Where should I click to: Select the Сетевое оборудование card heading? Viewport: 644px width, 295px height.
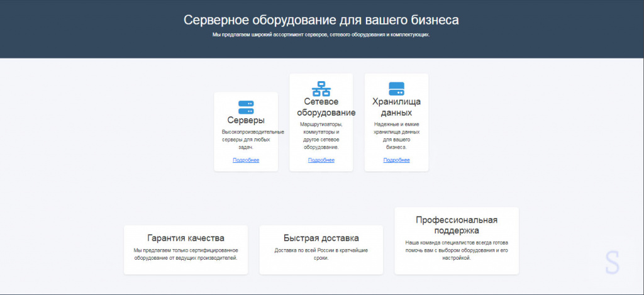point(326,107)
